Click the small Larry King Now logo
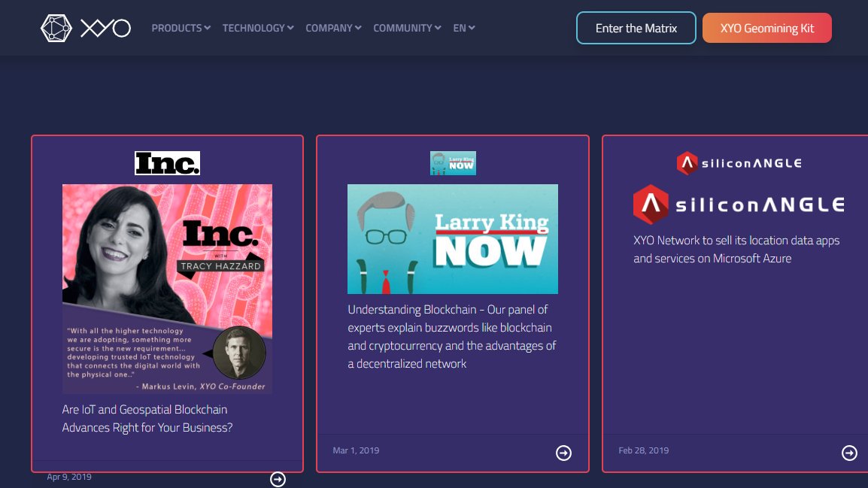The height and width of the screenshot is (488, 868). (453, 163)
